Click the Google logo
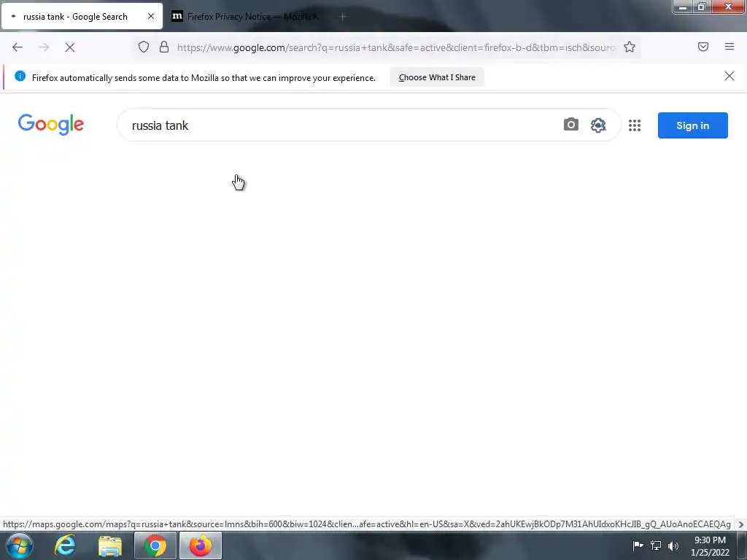This screenshot has height=560, width=747. pyautogui.click(x=51, y=124)
